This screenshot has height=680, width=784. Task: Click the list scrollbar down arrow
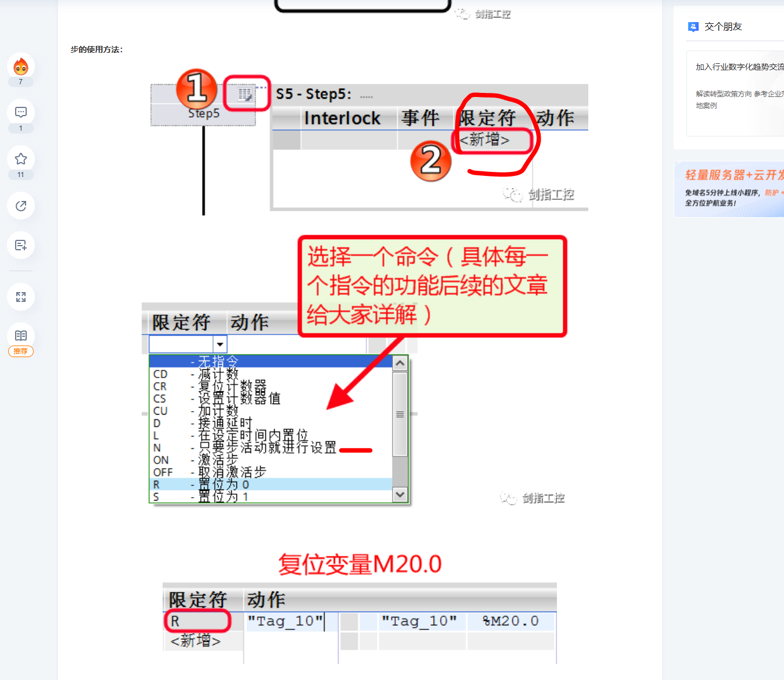(400, 495)
